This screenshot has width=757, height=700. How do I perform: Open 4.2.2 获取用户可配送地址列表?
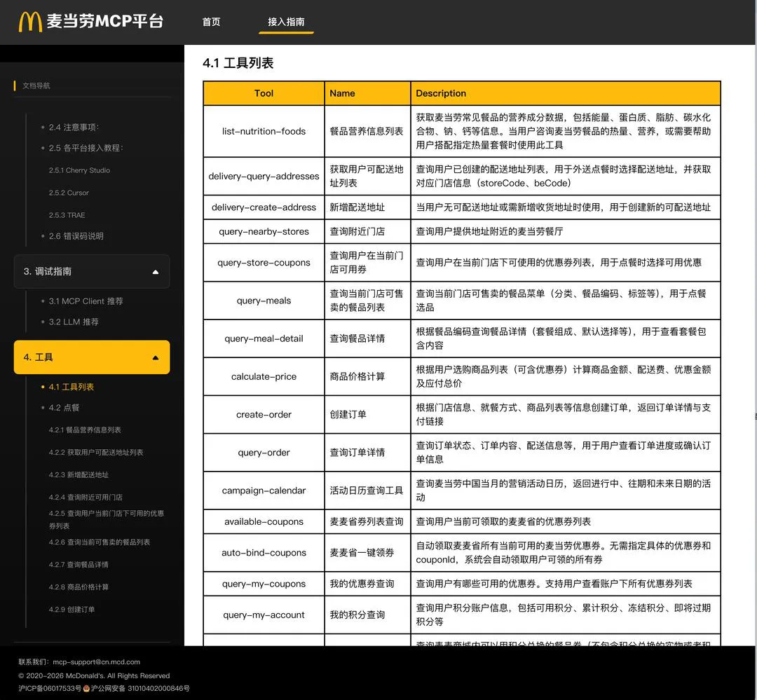click(95, 453)
